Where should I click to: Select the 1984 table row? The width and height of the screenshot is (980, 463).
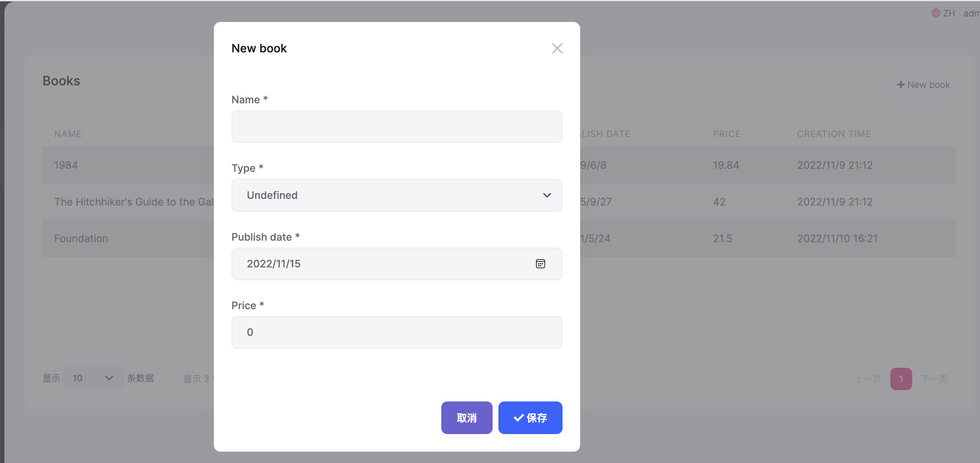[x=66, y=165]
